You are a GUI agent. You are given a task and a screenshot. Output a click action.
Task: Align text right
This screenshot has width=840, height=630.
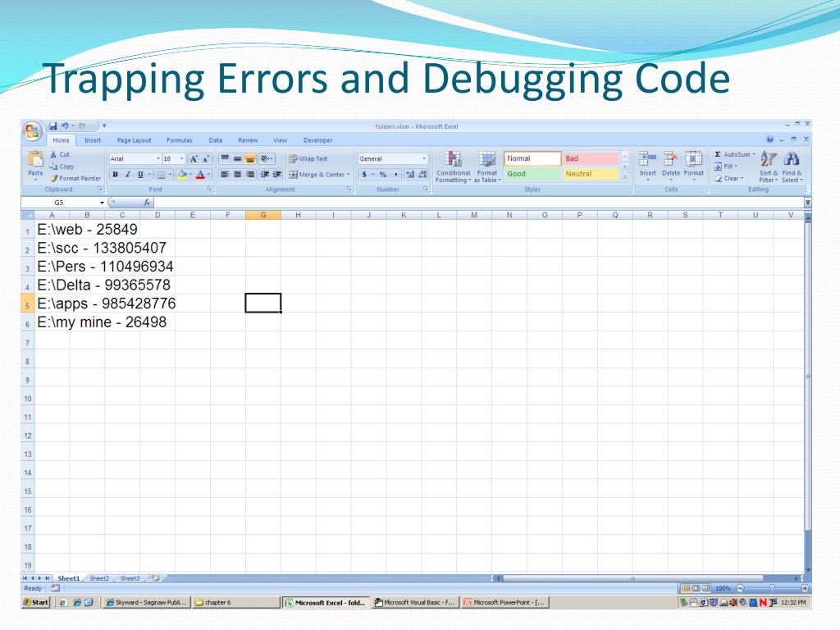(249, 175)
